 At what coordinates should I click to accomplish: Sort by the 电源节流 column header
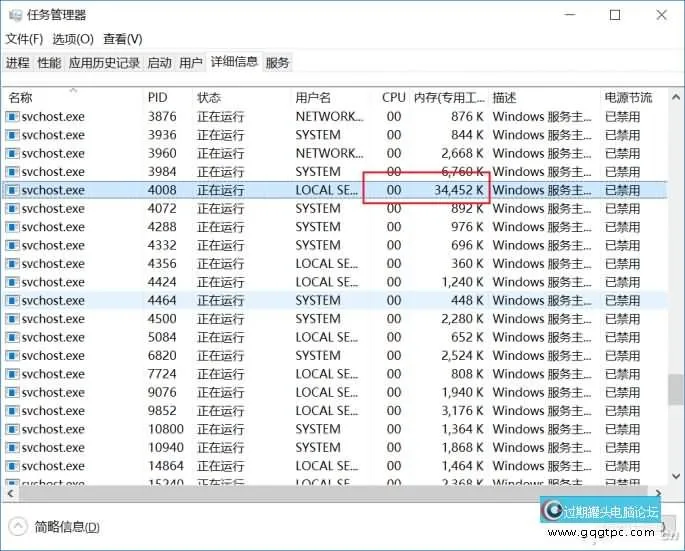(634, 97)
